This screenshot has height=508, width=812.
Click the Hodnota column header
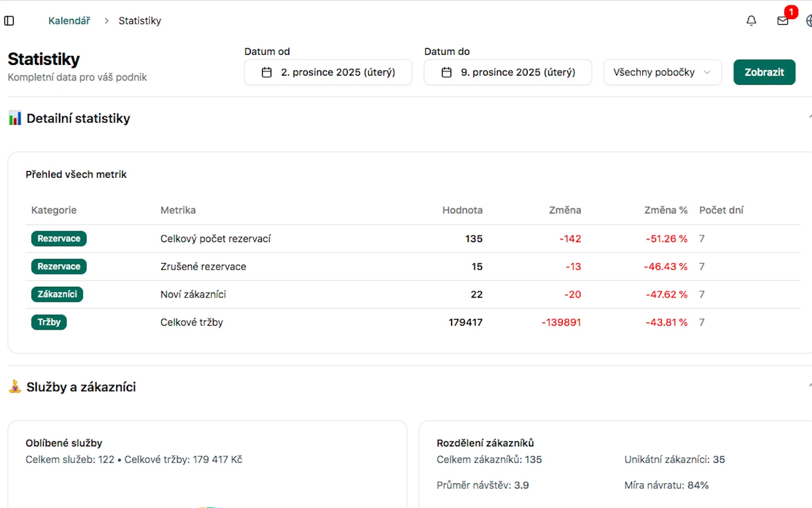[x=462, y=210]
